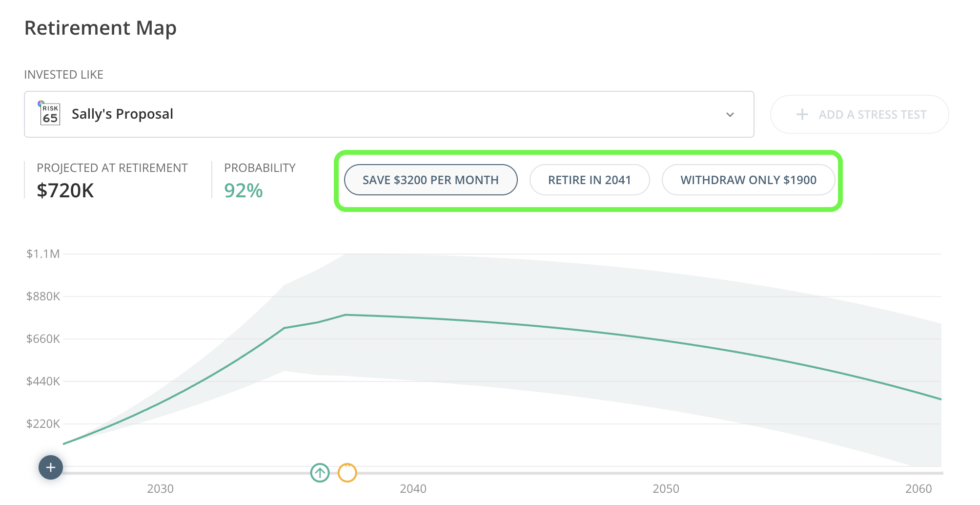The image size is (980, 505).
Task: Click the dark plus button on the timeline
Action: (51, 467)
